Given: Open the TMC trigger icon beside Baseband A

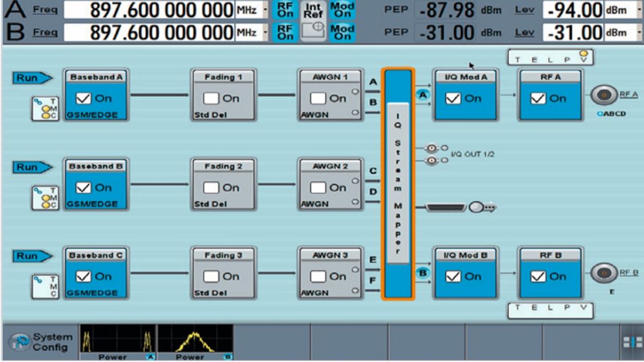Looking at the screenshot, I should (x=45, y=109).
